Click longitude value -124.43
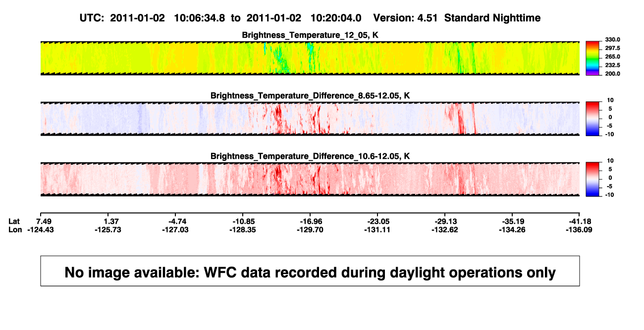Image resolution: width=644 pixels, height=330 pixels. 41,230
